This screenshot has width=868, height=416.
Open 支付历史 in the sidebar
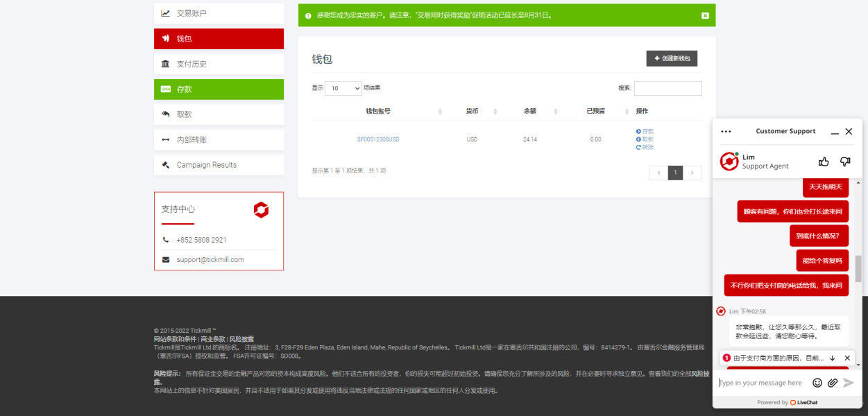click(219, 64)
